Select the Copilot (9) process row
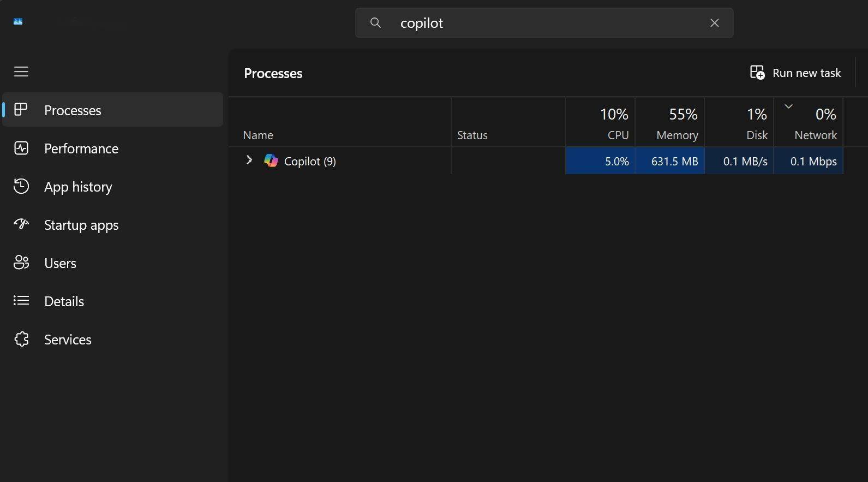Image resolution: width=868 pixels, height=482 pixels. 536,160
